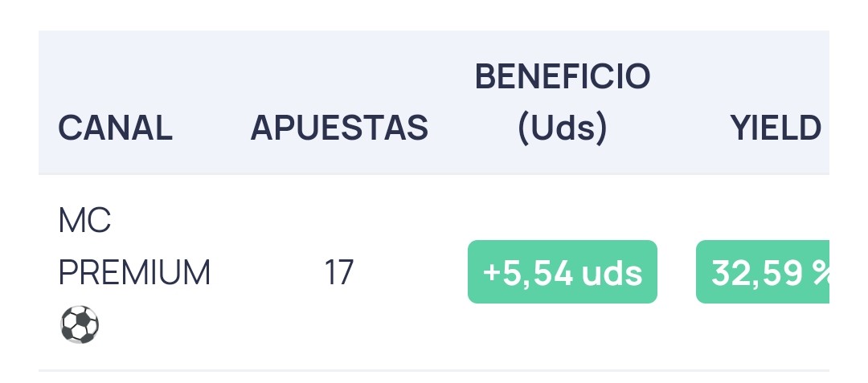Screen dimensions: 868x383
Task: Click empty header area between CANAL and APUESTAS
Action: coord(211,128)
